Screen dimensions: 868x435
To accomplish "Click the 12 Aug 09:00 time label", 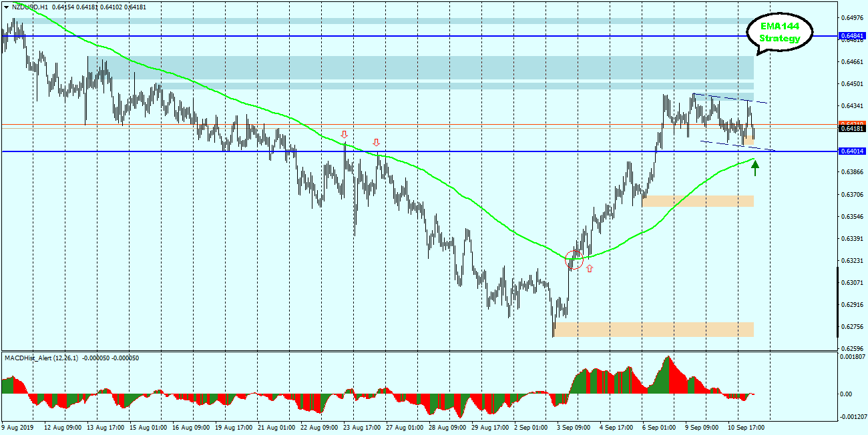I will (x=63, y=427).
